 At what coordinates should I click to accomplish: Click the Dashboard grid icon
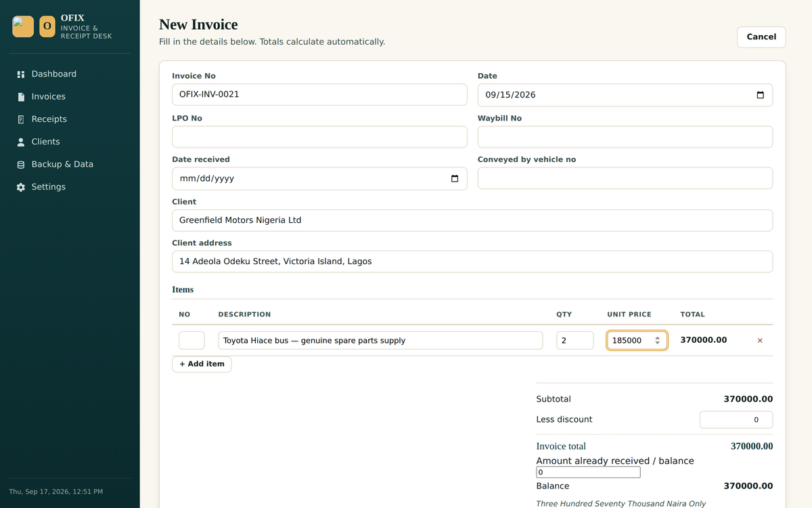20,75
